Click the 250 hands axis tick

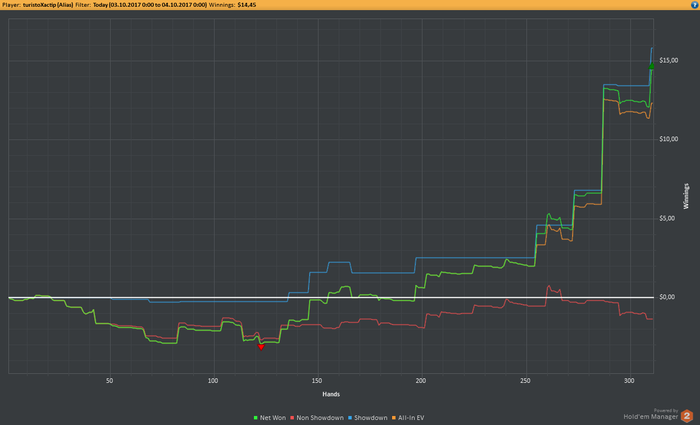tap(525, 381)
